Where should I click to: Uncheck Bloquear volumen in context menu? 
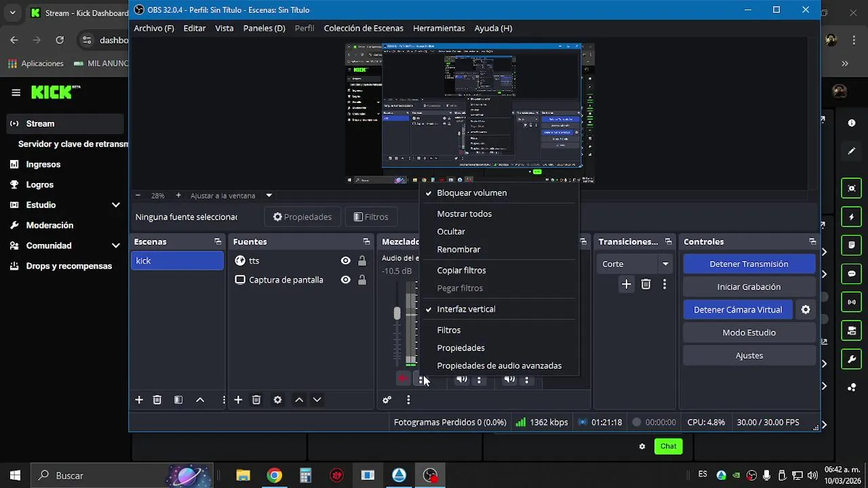tap(499, 193)
